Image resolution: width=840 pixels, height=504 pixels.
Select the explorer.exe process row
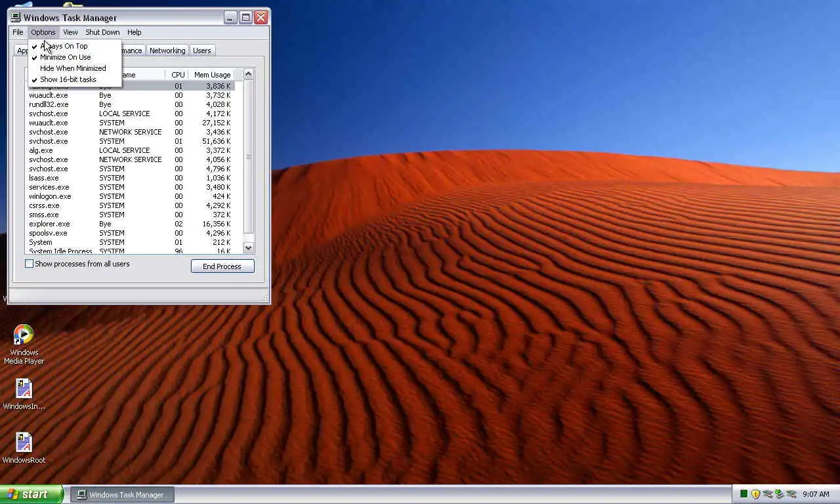(130, 224)
